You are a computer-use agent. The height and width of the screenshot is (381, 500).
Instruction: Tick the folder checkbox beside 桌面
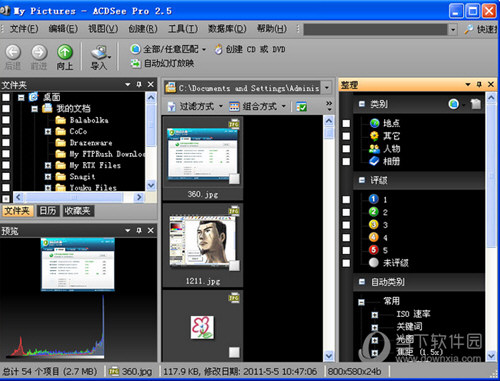6,97
